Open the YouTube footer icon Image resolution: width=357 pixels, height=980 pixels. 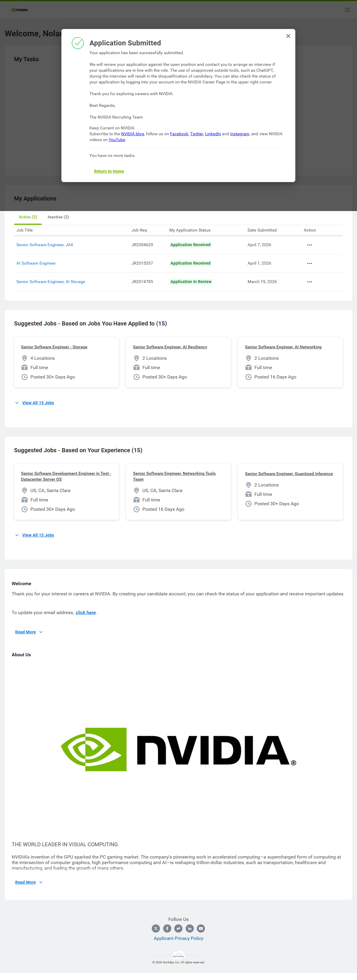click(x=201, y=928)
